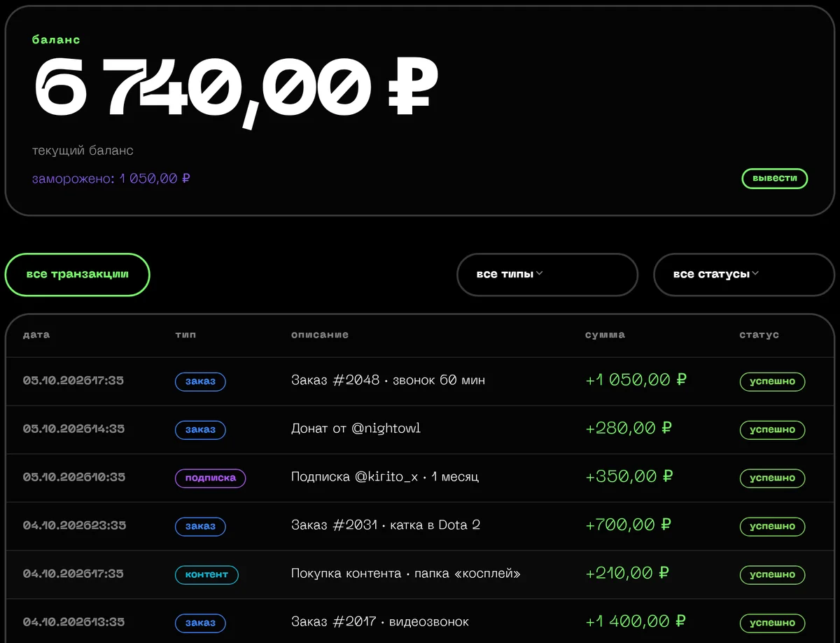Viewport: 840px width, 643px height.
Task: Click the "+1 400,00 ₽" amount
Action: point(636,622)
